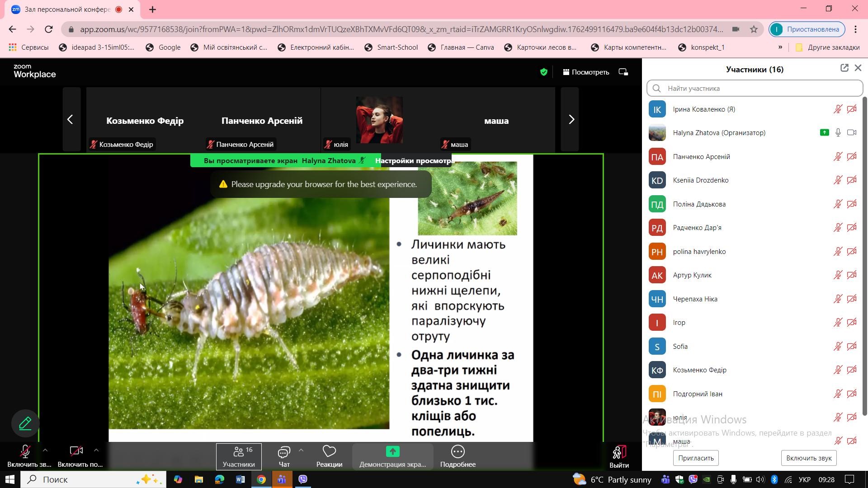Expand video options arrow beside camera
This screenshot has width=868, height=488.
96,450
